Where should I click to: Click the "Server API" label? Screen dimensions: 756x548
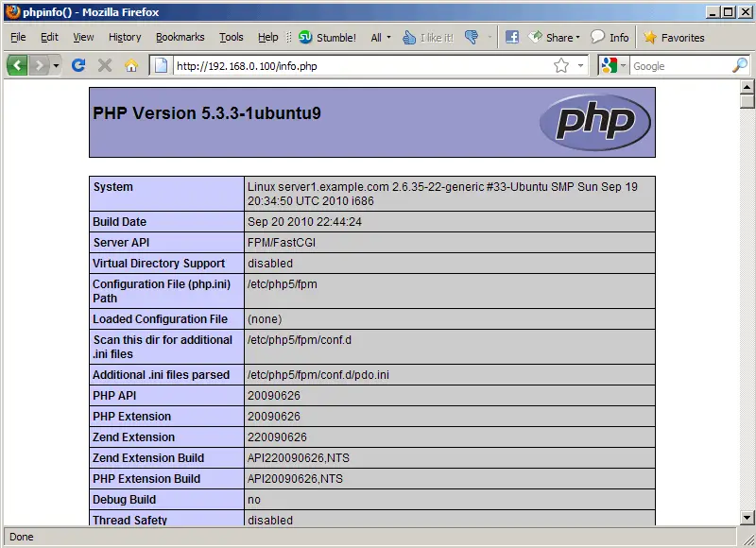click(121, 243)
